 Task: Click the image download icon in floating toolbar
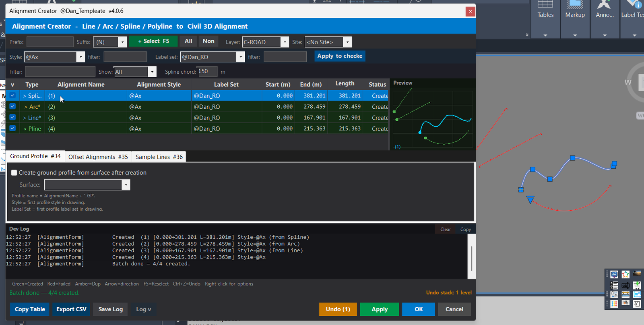[614, 274]
